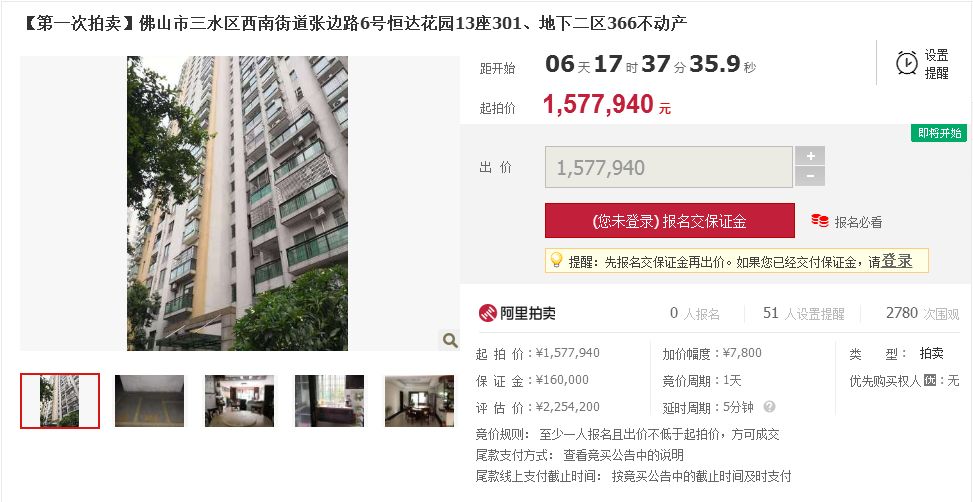973x502 pixels.
Task: Click the bid amount input field
Action: [669, 167]
